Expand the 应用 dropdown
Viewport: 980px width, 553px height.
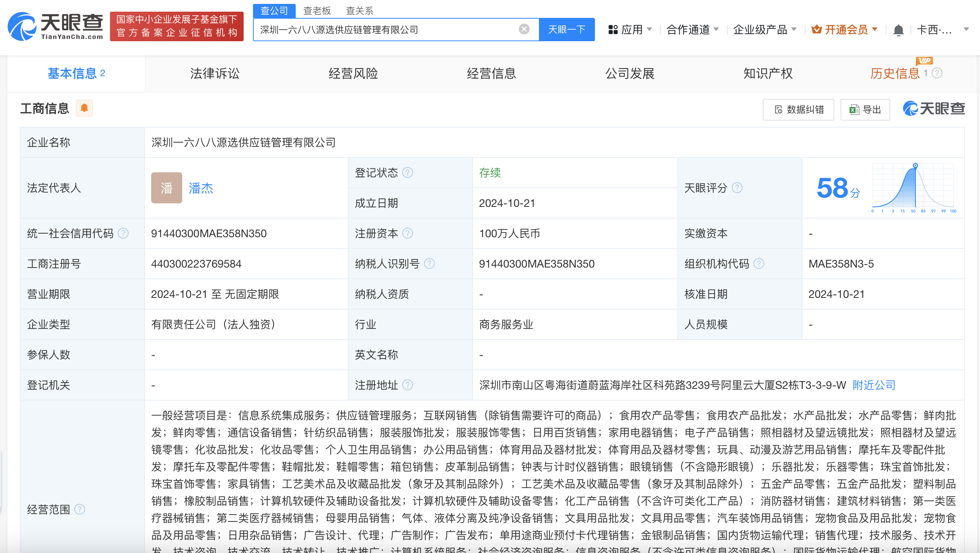[630, 29]
